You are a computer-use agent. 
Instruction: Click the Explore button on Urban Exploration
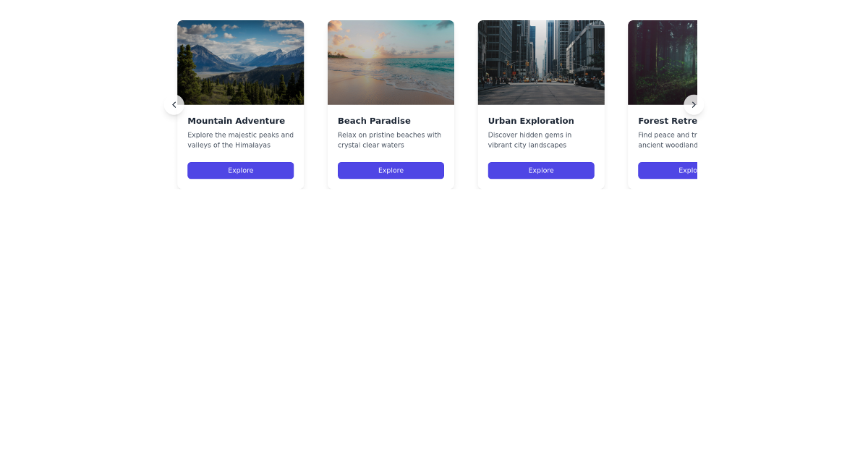tap(541, 170)
